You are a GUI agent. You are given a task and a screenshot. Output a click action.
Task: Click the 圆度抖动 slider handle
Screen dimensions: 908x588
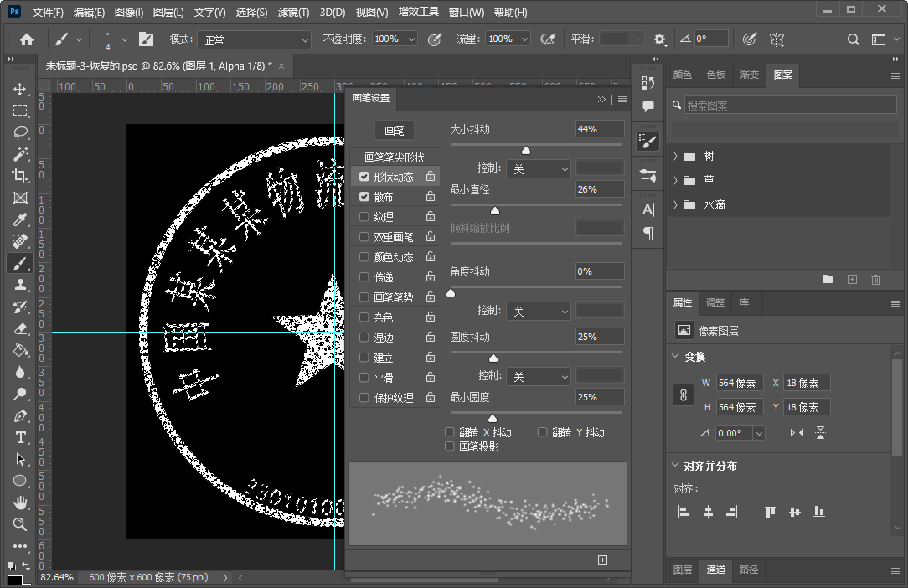(493, 358)
